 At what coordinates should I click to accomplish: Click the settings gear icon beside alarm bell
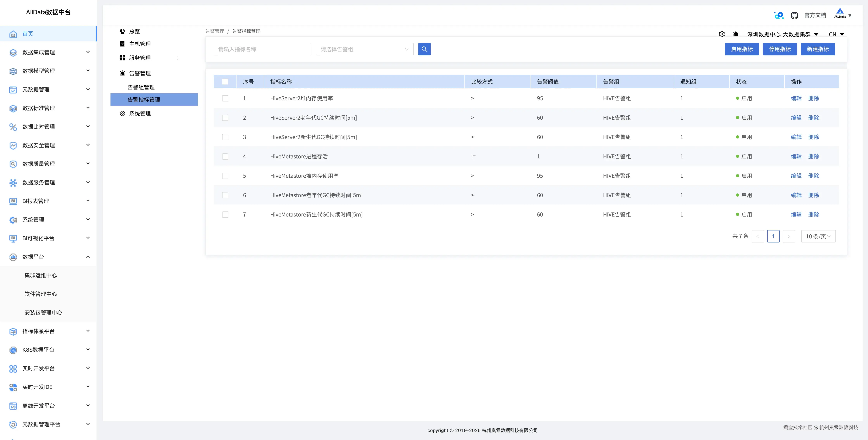click(721, 34)
